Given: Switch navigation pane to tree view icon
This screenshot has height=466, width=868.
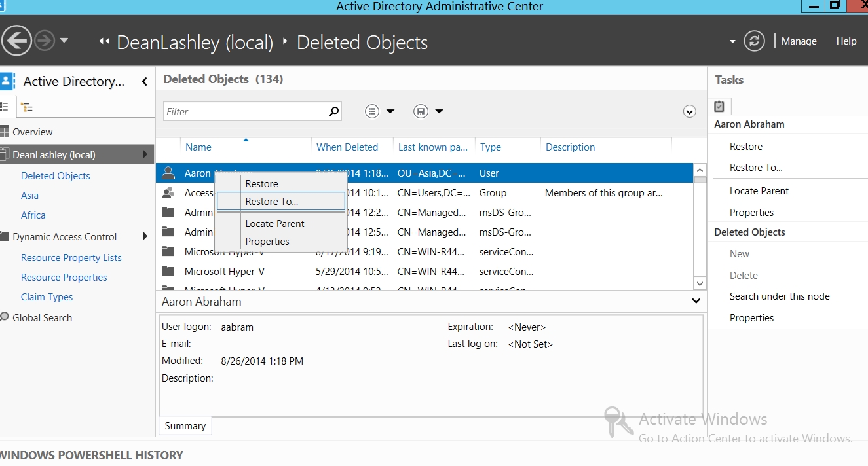Looking at the screenshot, I should pyautogui.click(x=27, y=107).
